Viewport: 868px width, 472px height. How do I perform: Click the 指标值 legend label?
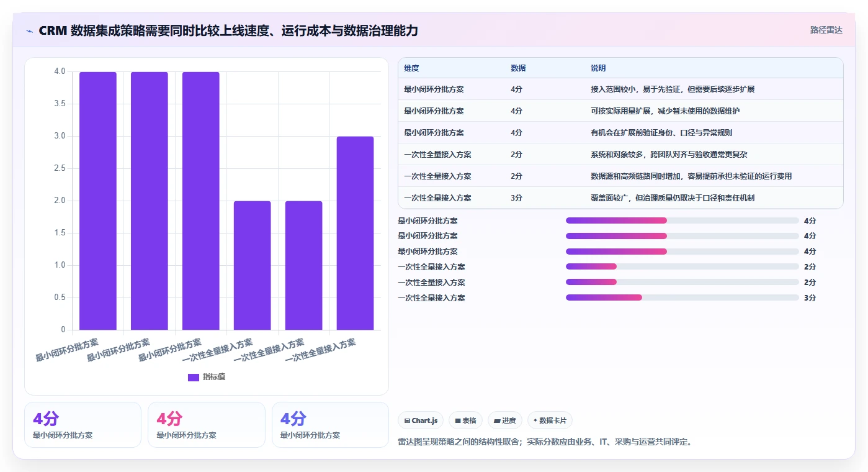click(214, 377)
